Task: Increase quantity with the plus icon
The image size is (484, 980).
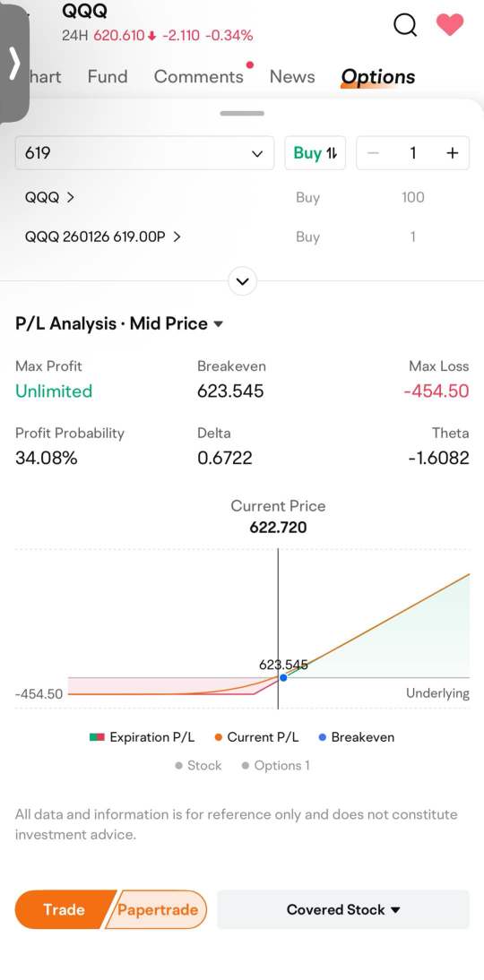Action: click(x=453, y=153)
